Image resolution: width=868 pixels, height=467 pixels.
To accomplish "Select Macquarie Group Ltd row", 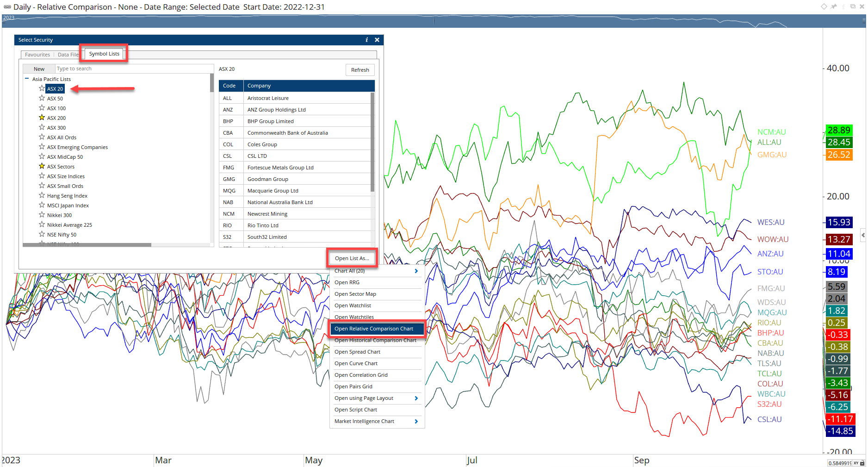I will coord(295,191).
